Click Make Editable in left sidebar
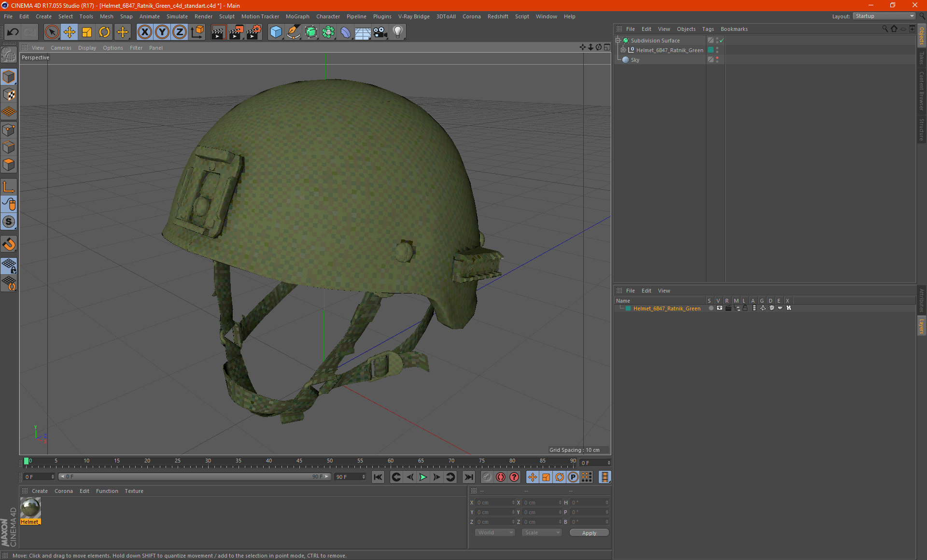This screenshot has height=560, width=927. coord(9,56)
